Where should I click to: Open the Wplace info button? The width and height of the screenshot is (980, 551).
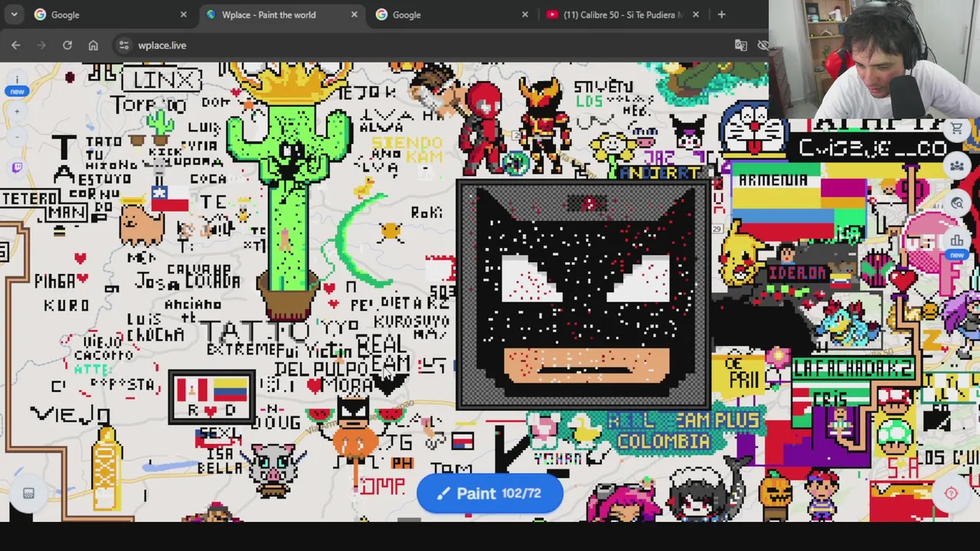click(16, 81)
